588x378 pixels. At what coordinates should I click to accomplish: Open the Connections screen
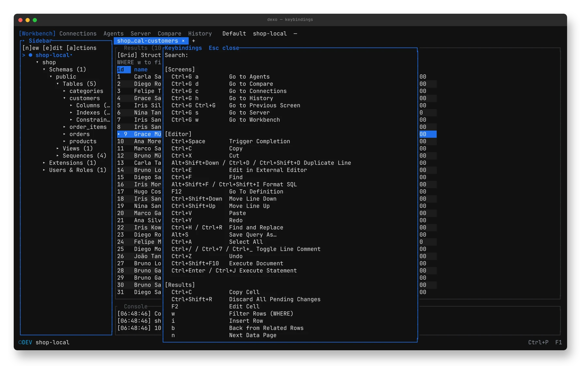pos(78,34)
